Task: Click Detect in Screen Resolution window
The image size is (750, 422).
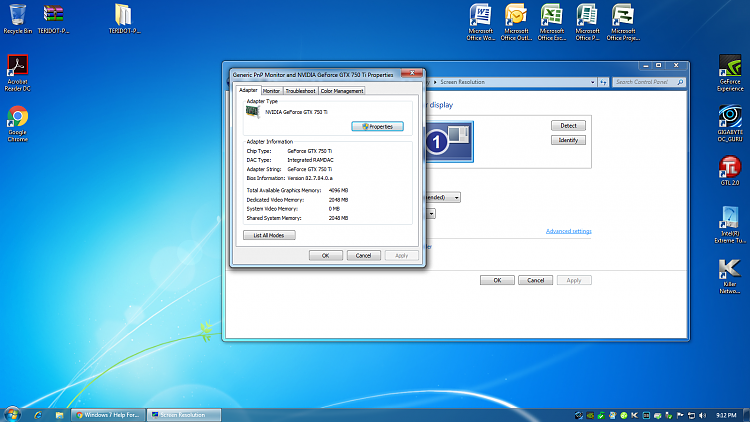Action: pos(568,125)
